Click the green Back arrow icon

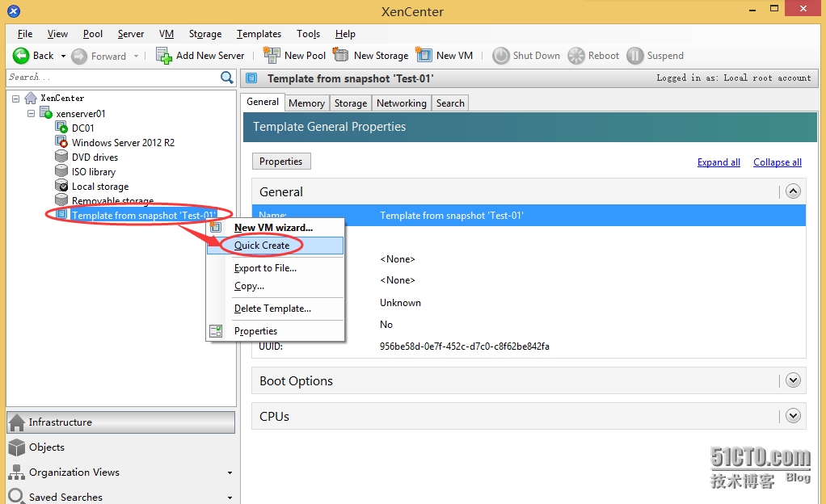[21, 56]
